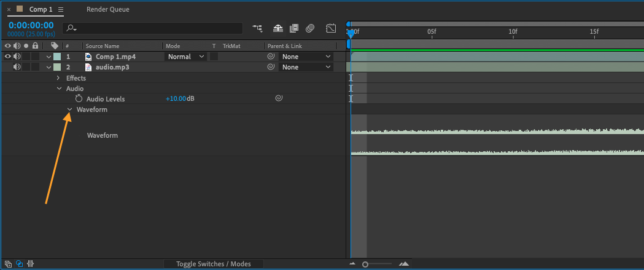Image resolution: width=644 pixels, height=270 pixels.
Task: Toggle the Shy layers hide switch
Action: (x=278, y=28)
